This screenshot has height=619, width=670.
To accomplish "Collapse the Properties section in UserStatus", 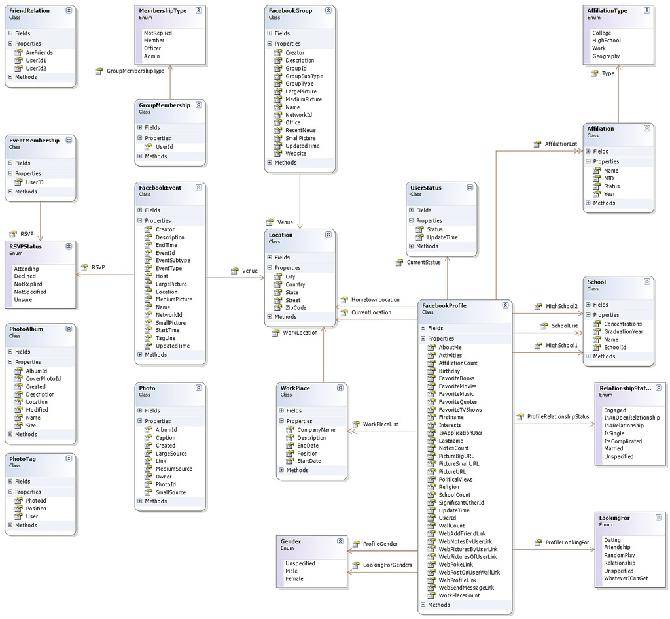I will click(x=411, y=220).
